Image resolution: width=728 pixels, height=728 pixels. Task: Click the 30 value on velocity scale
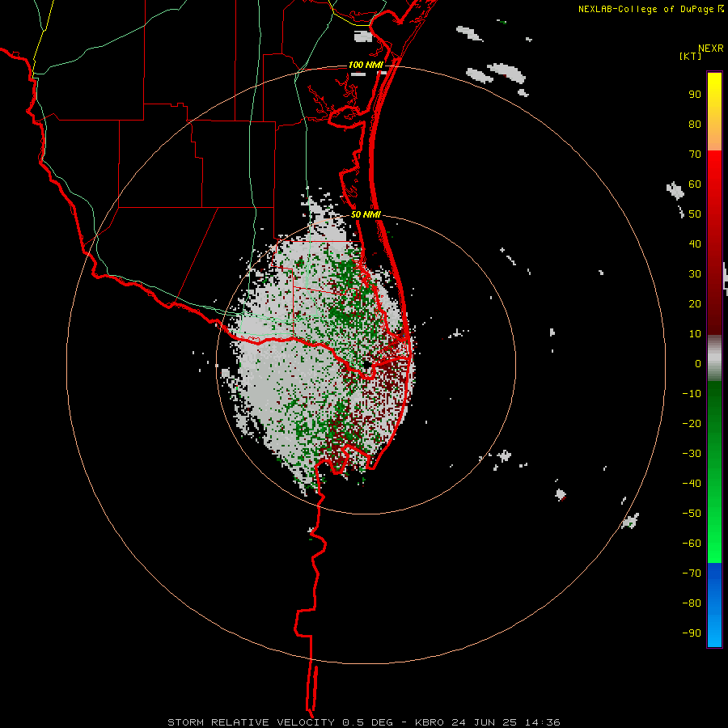point(695,274)
